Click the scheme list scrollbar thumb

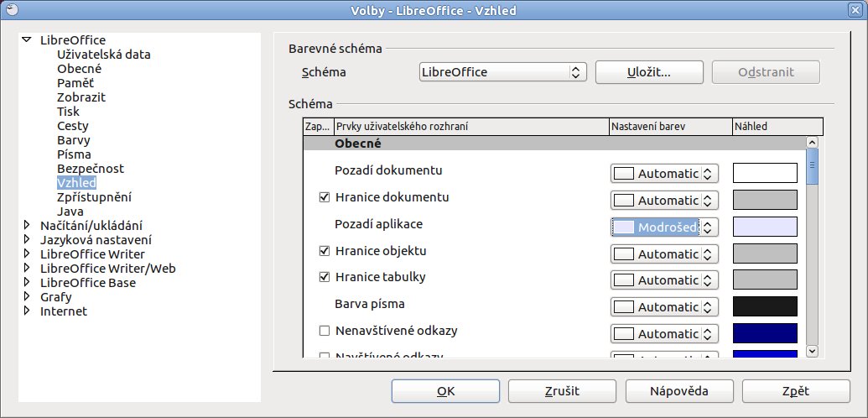click(x=812, y=165)
